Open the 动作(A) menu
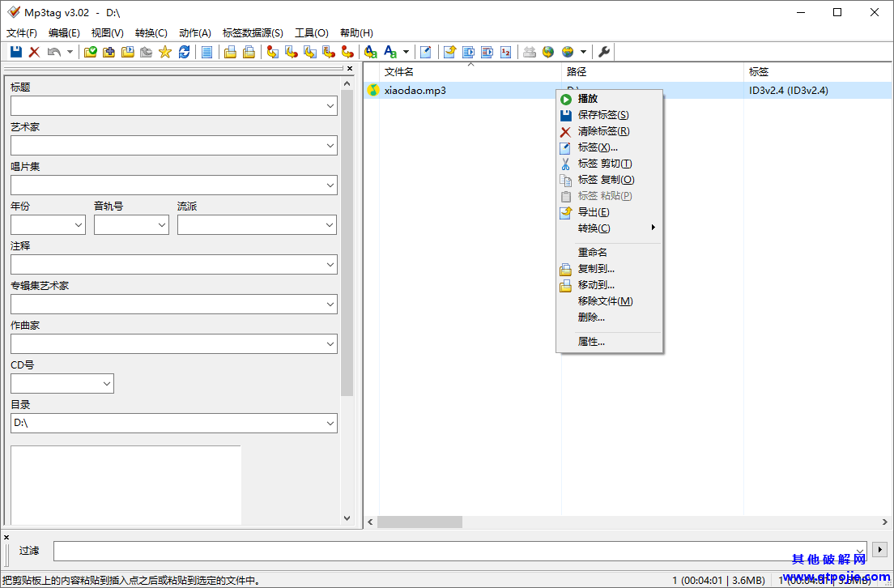The height and width of the screenshot is (588, 894). point(195,33)
